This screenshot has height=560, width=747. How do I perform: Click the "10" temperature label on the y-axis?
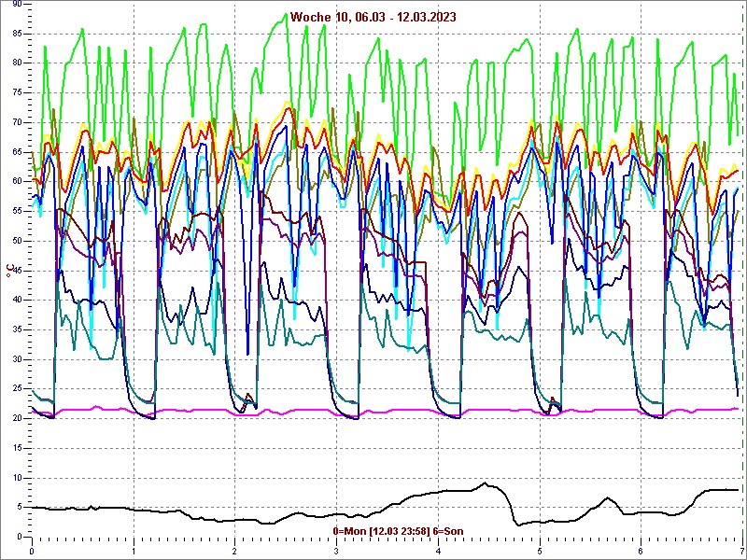pos(17,477)
